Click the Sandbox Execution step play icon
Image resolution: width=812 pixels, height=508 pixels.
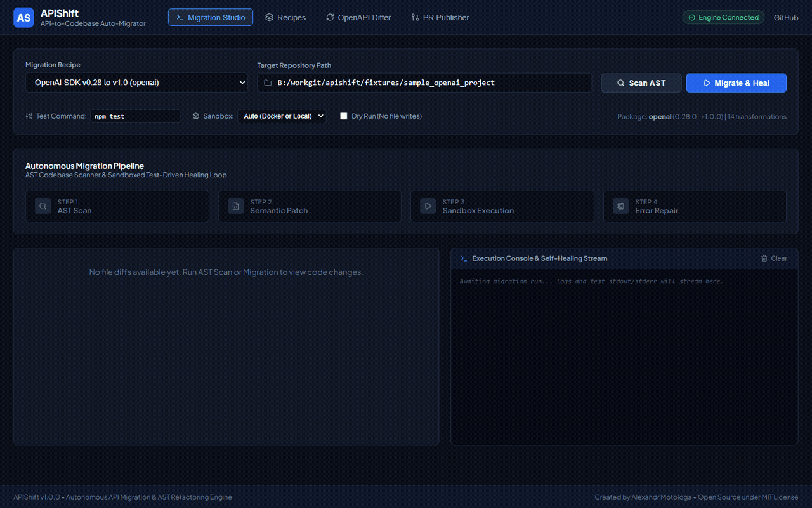pos(428,206)
